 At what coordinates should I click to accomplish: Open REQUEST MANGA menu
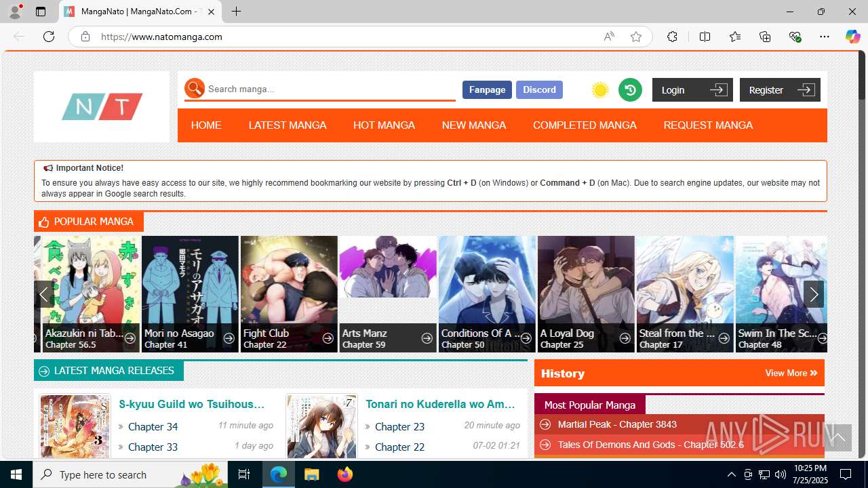coord(708,125)
